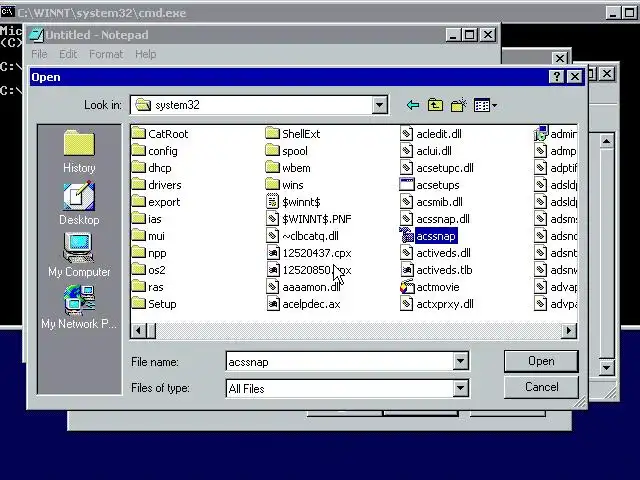The width and height of the screenshot is (640, 480).
Task: Close the Open dialog
Action: tap(575, 77)
